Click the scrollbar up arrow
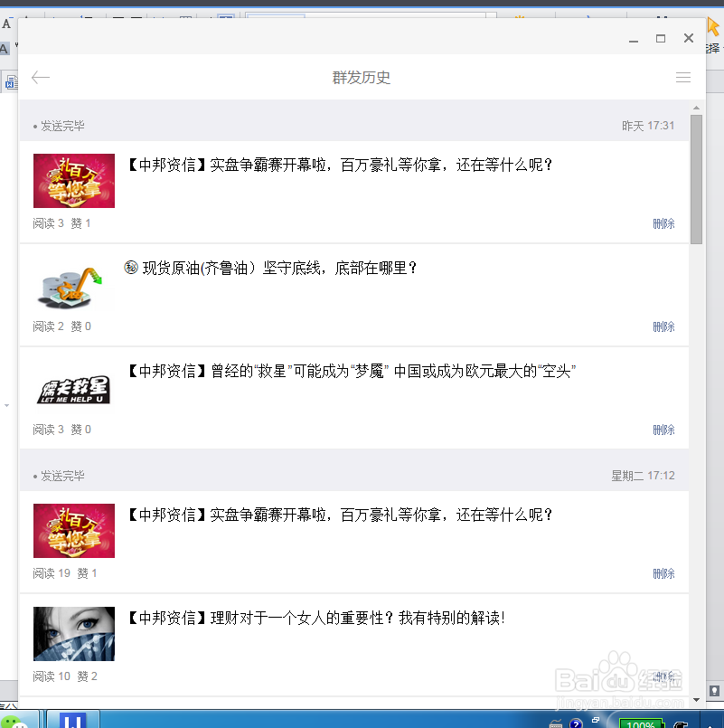Viewport: 724px width, 728px height. (x=696, y=108)
